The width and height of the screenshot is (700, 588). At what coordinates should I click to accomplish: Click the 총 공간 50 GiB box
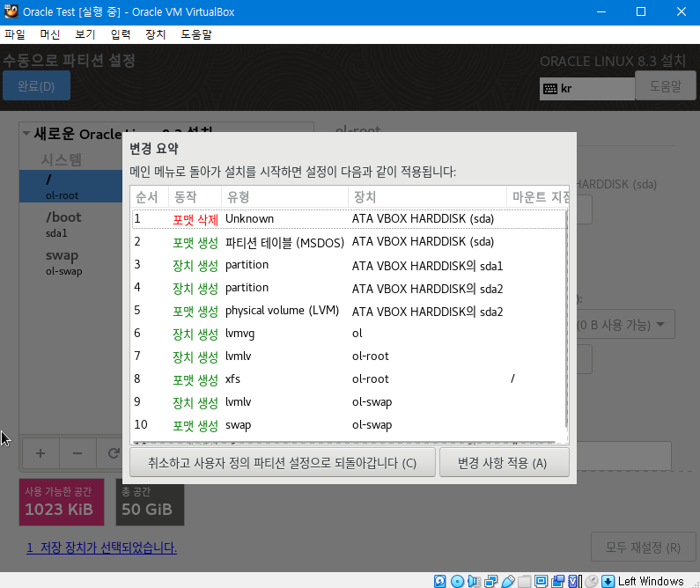pos(150,502)
